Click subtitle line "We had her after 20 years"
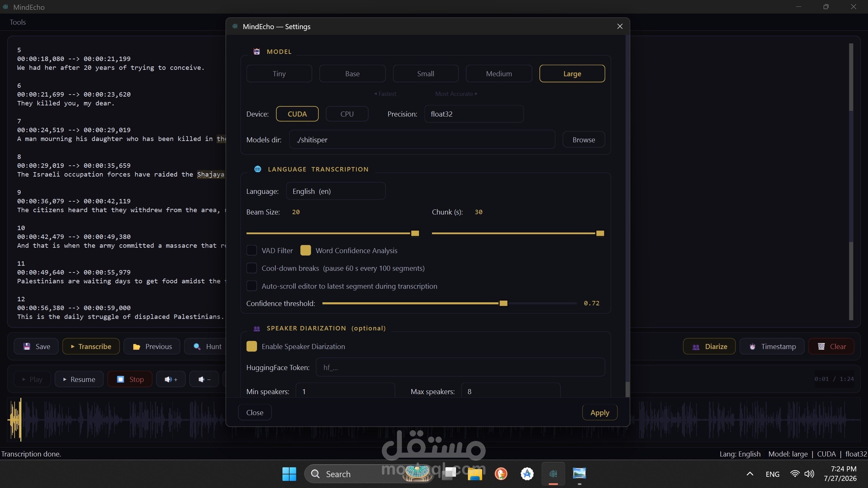Image resolution: width=868 pixels, height=488 pixels. [111, 68]
